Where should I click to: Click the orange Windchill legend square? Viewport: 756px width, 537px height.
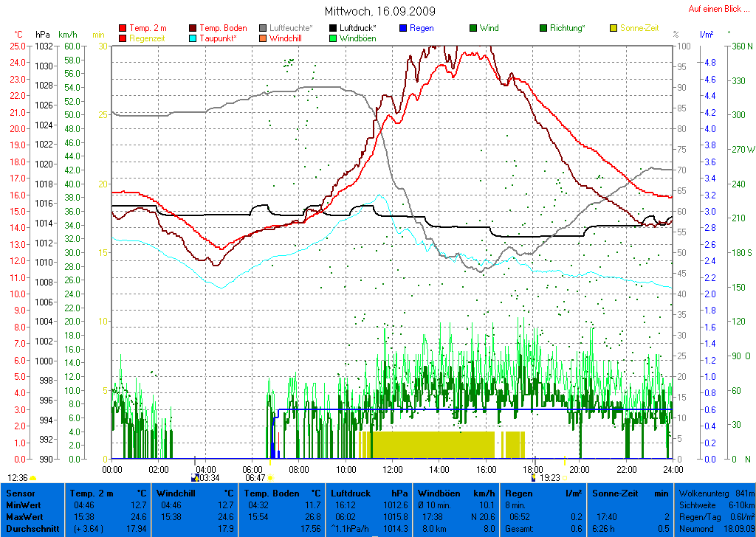click(x=264, y=38)
